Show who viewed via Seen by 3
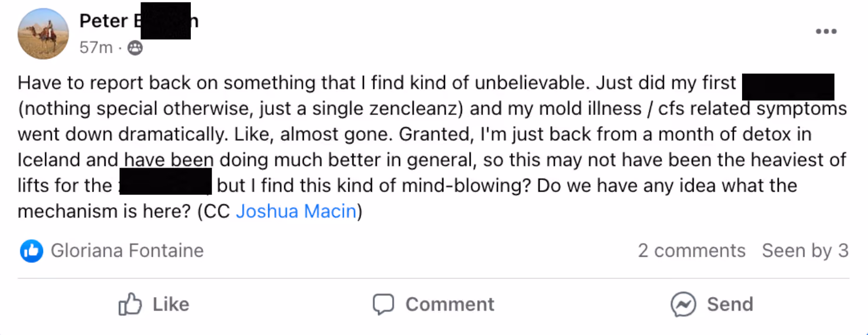Viewport: 868px width, 335px height. coord(805,251)
